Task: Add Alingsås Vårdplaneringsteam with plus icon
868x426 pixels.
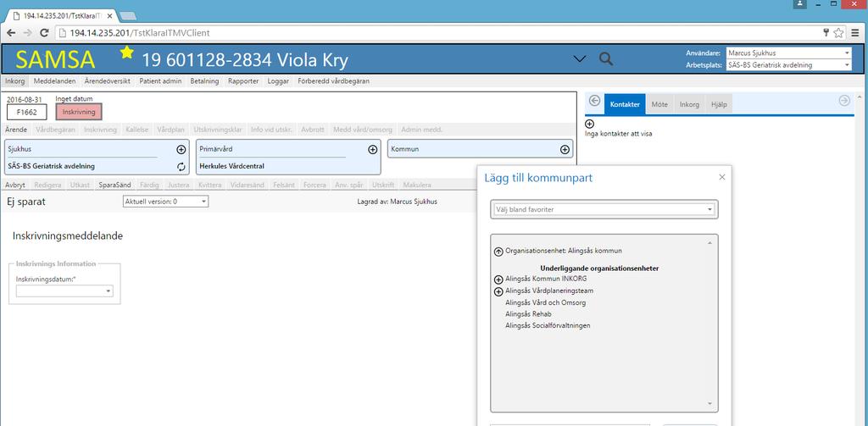Action: [x=498, y=291]
